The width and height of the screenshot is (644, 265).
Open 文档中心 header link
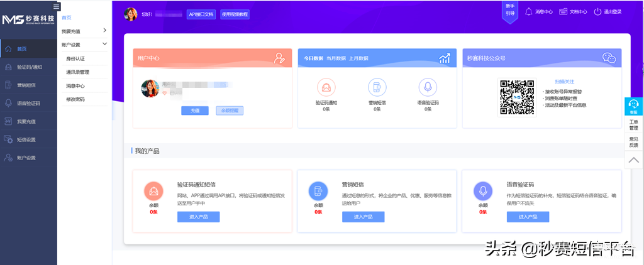point(579,12)
